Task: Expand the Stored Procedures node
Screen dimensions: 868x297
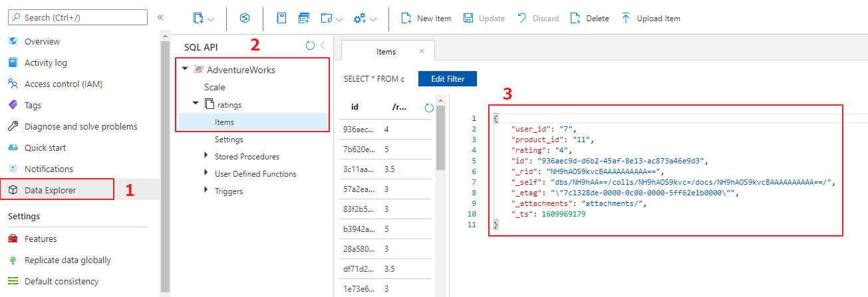Action: [206, 157]
